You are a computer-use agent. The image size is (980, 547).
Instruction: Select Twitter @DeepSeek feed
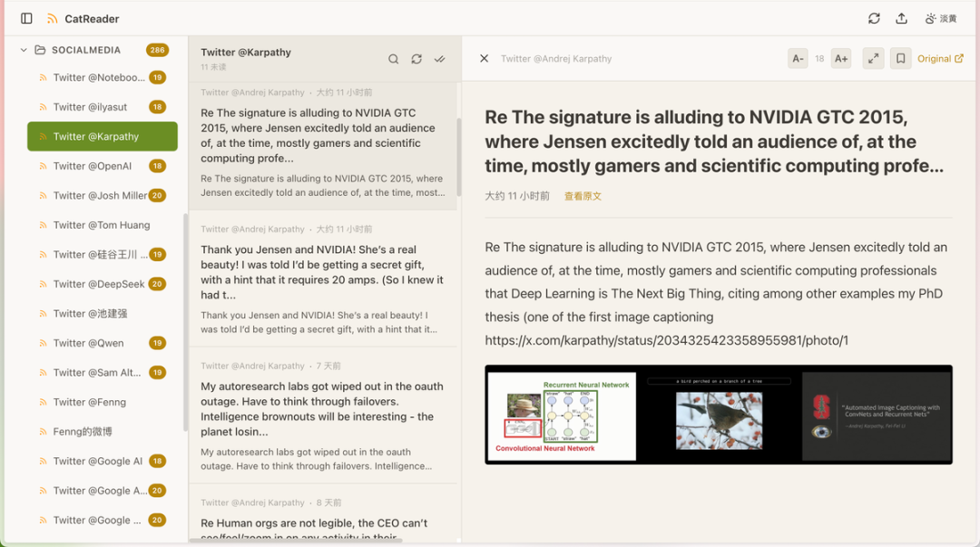pos(103,284)
